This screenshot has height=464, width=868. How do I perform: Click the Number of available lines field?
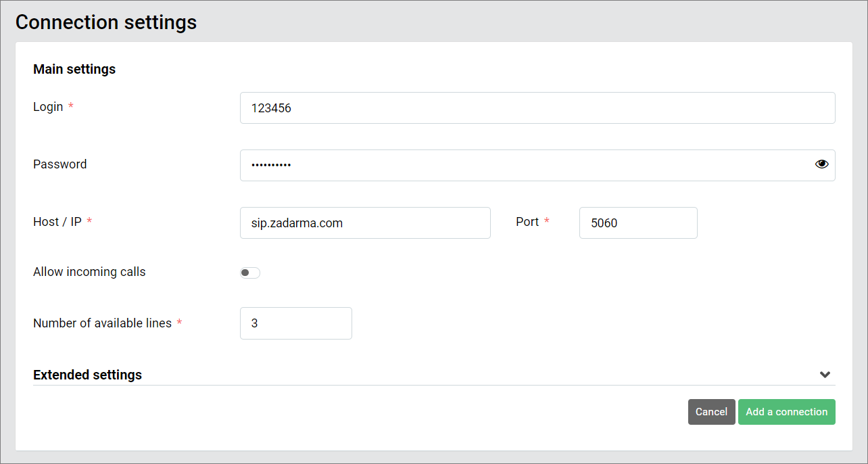point(295,323)
